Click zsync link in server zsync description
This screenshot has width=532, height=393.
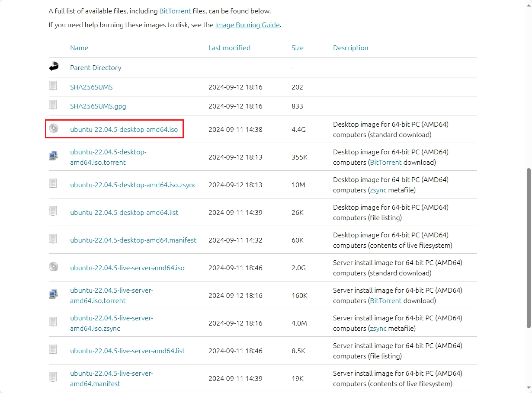coord(378,329)
